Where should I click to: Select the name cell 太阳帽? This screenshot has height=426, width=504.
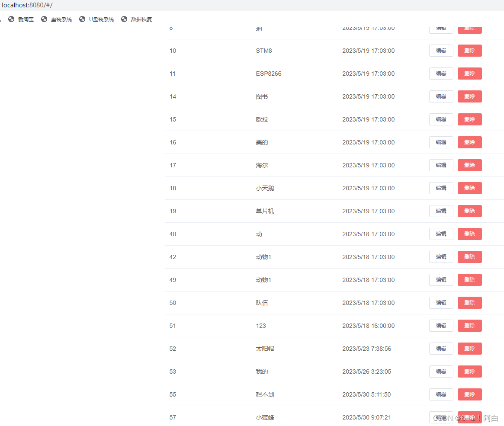click(265, 349)
